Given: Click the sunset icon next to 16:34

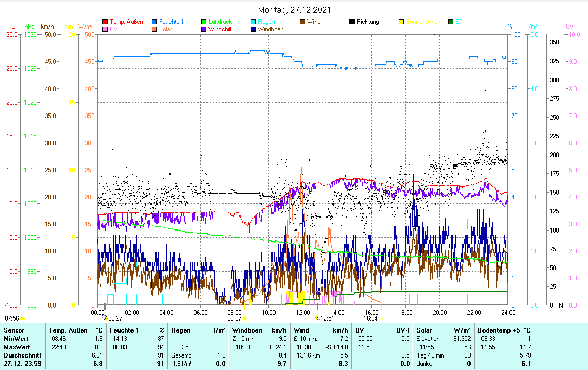Looking at the screenshot, I should (381, 318).
